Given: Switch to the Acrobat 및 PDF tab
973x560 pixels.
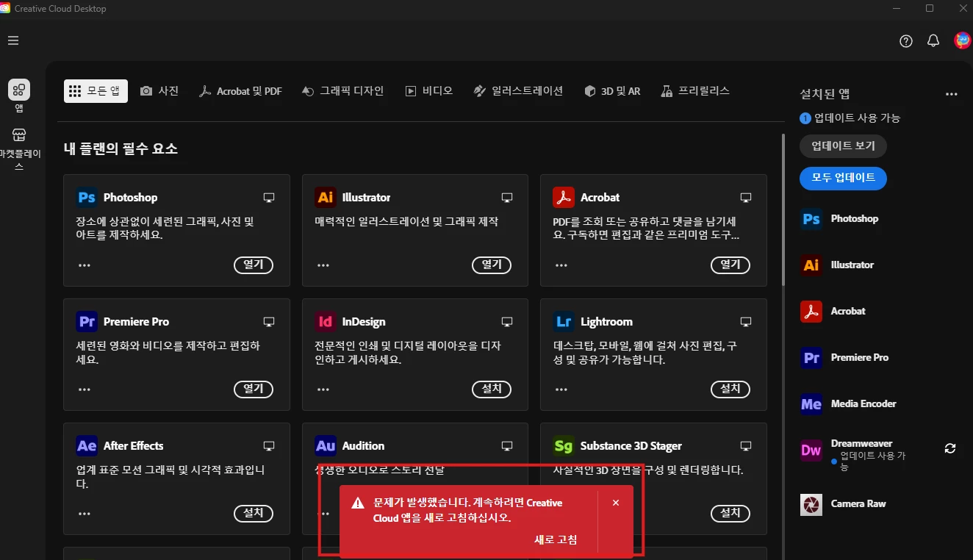Looking at the screenshot, I should [x=240, y=91].
